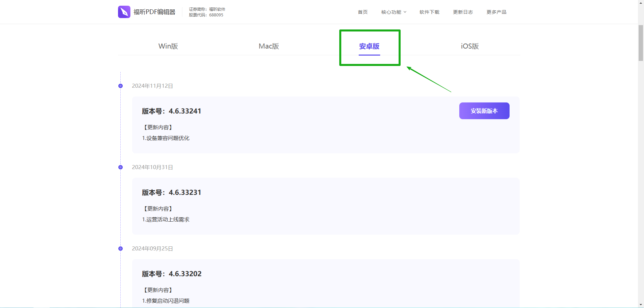Image resolution: width=644 pixels, height=308 pixels.
Task: Click the timeline dot for 2024年10月31日
Action: tap(120, 167)
